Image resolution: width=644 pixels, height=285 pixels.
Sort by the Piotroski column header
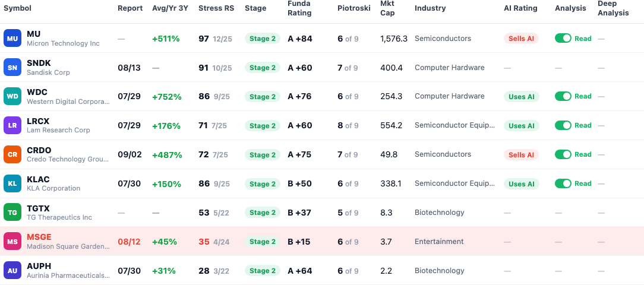(353, 8)
